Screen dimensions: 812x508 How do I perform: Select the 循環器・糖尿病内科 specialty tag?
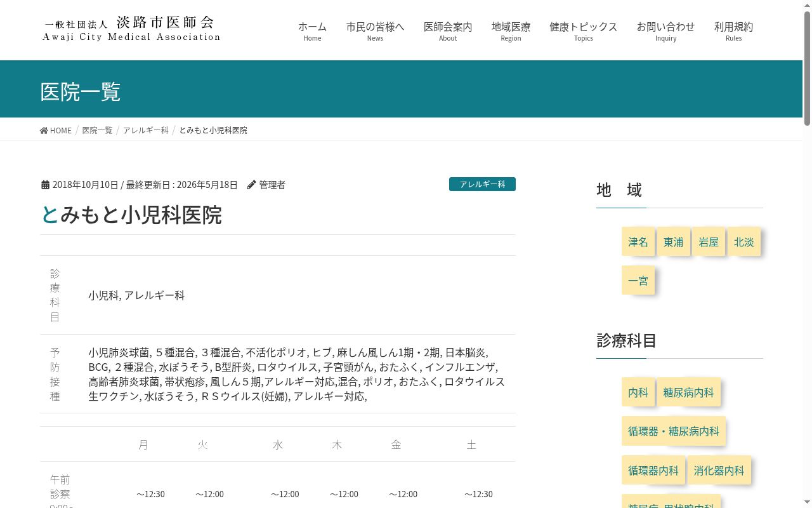click(x=674, y=431)
